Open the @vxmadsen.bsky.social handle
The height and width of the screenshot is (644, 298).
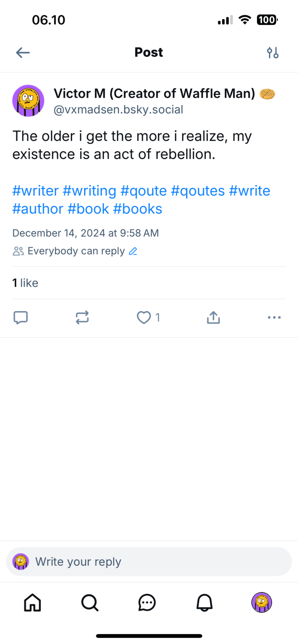118,110
